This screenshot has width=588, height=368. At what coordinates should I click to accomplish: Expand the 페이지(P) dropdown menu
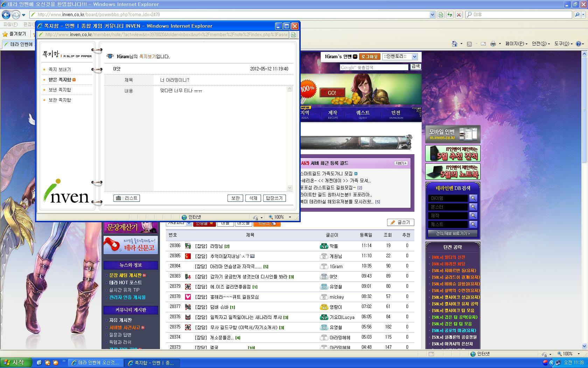click(x=517, y=44)
